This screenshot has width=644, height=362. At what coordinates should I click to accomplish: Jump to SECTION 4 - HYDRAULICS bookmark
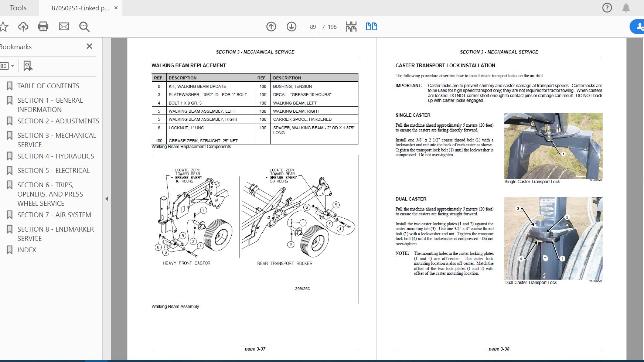55,156
